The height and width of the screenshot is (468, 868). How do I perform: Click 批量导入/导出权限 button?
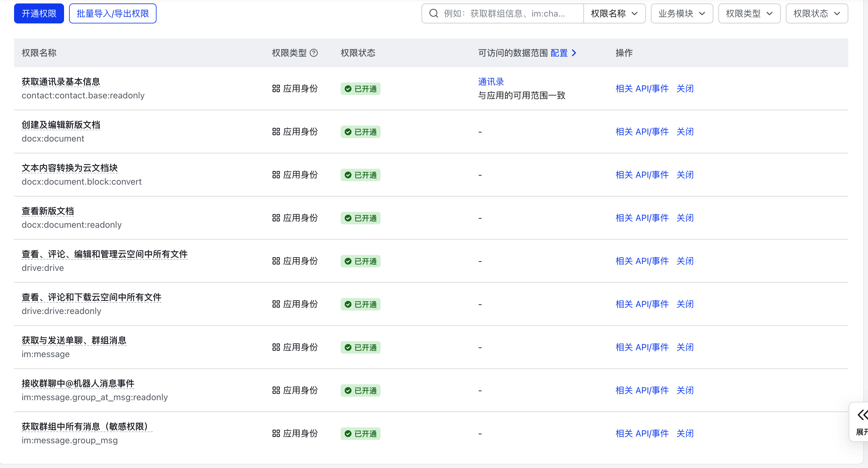pyautogui.click(x=112, y=13)
